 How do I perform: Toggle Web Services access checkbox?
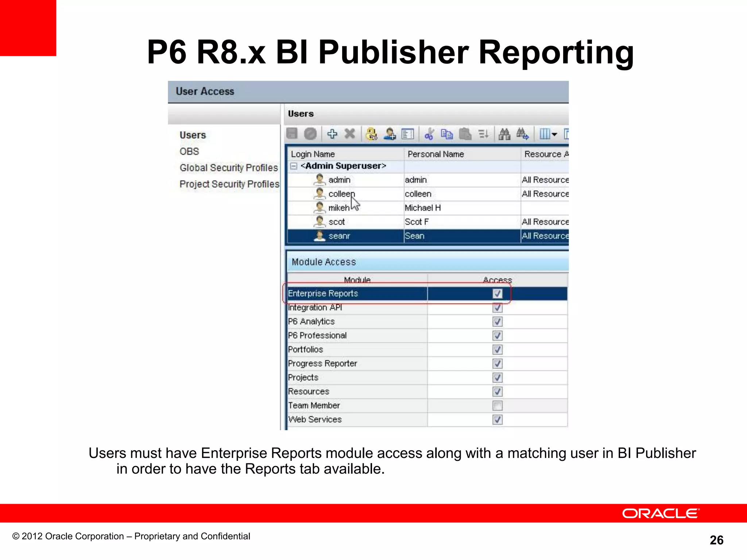pos(498,420)
